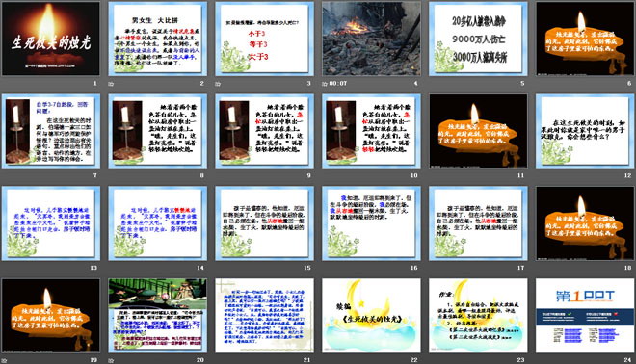Click the transition star icon under slide 2

click(x=111, y=84)
